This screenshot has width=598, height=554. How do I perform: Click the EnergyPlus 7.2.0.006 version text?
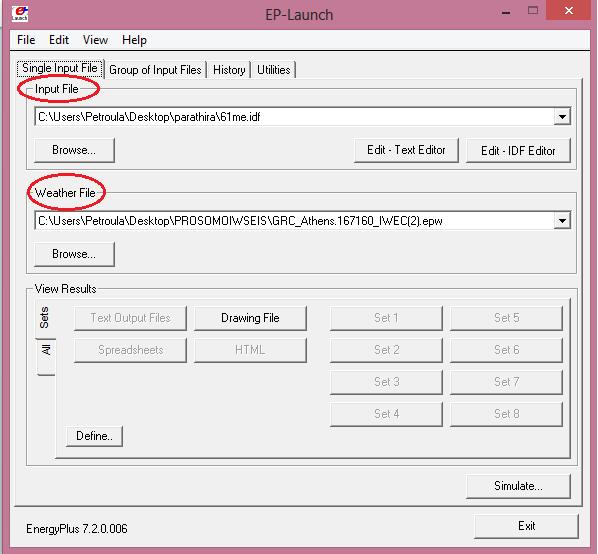(x=77, y=529)
